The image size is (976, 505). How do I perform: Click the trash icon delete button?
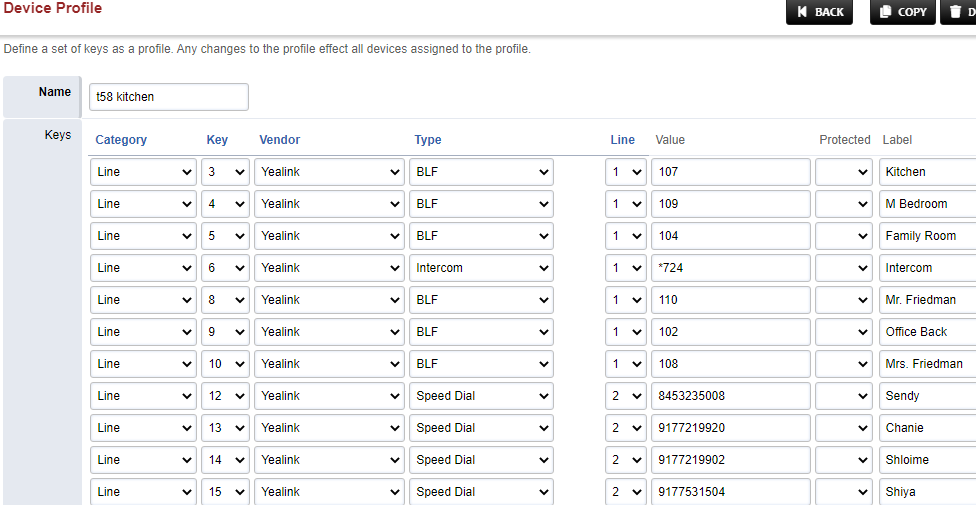pos(959,12)
